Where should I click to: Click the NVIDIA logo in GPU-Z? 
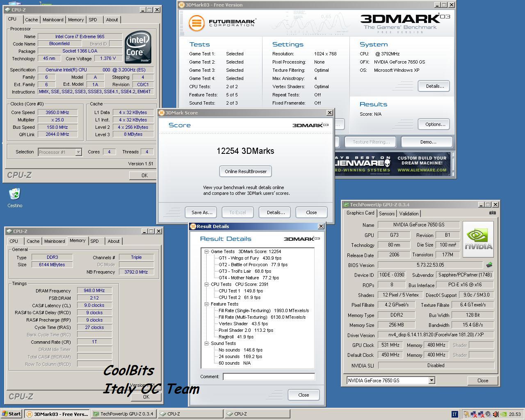click(x=478, y=239)
